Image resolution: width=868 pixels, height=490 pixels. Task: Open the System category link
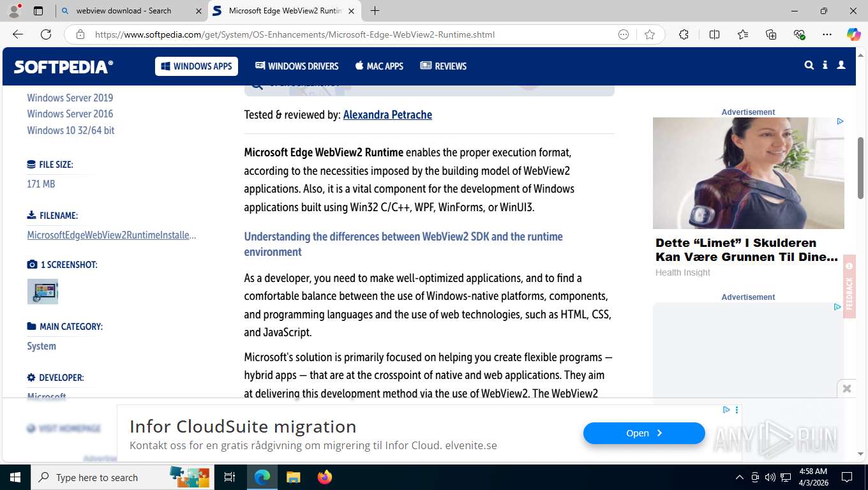41,346
